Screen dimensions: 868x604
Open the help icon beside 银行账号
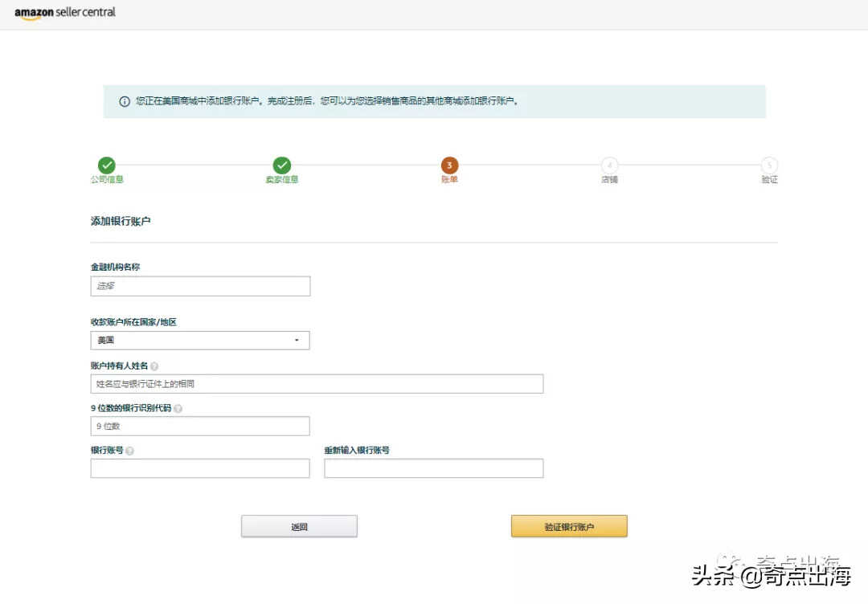pos(129,451)
